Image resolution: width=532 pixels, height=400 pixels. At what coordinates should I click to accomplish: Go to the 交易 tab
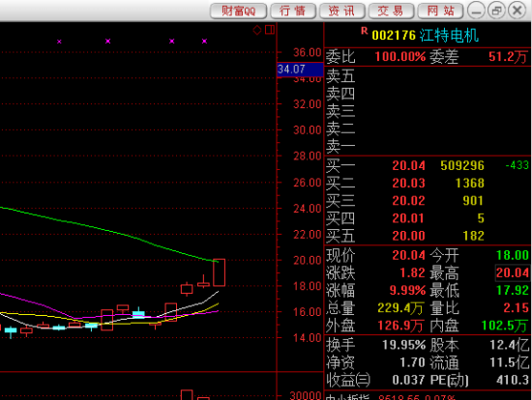[391, 11]
